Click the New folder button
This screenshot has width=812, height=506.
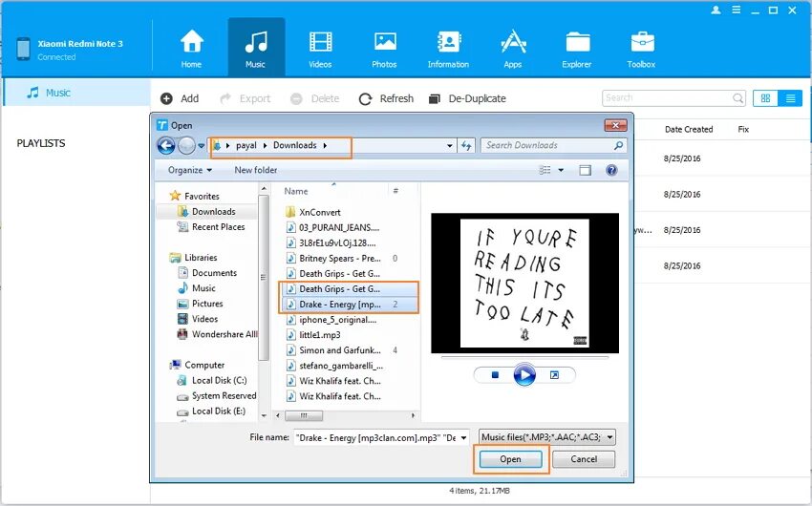pyautogui.click(x=256, y=170)
